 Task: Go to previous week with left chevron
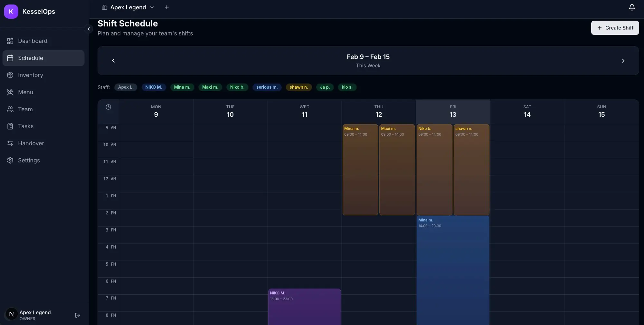pos(113,61)
